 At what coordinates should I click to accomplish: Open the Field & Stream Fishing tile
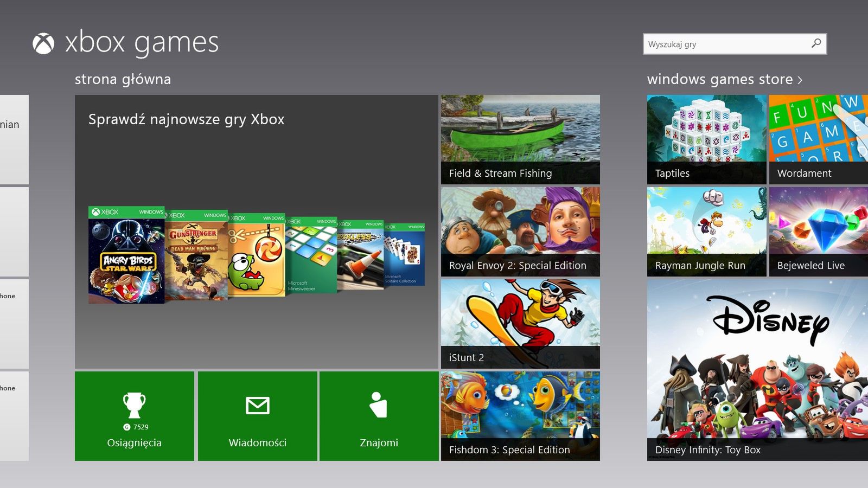tap(520, 139)
